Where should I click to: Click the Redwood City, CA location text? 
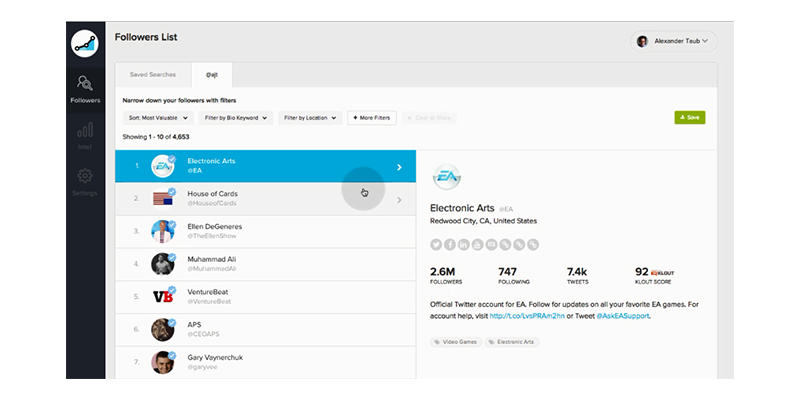click(483, 221)
